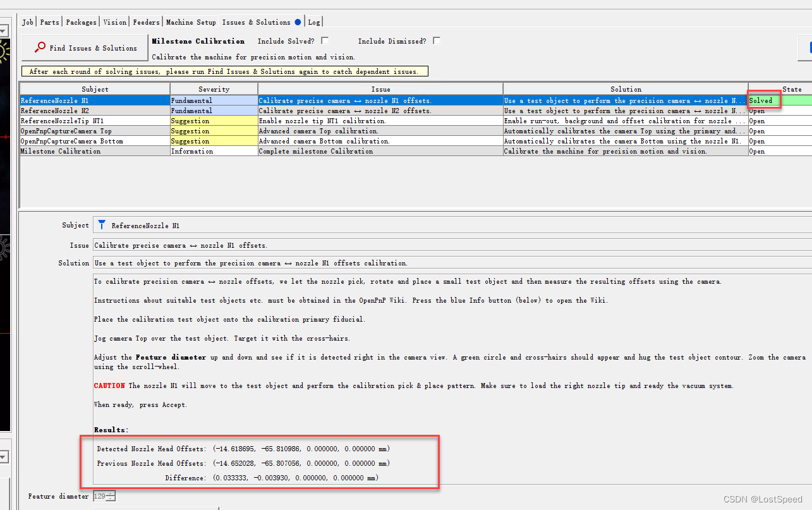
Task: Click the Feature diameter spinner field
Action: pos(100,496)
